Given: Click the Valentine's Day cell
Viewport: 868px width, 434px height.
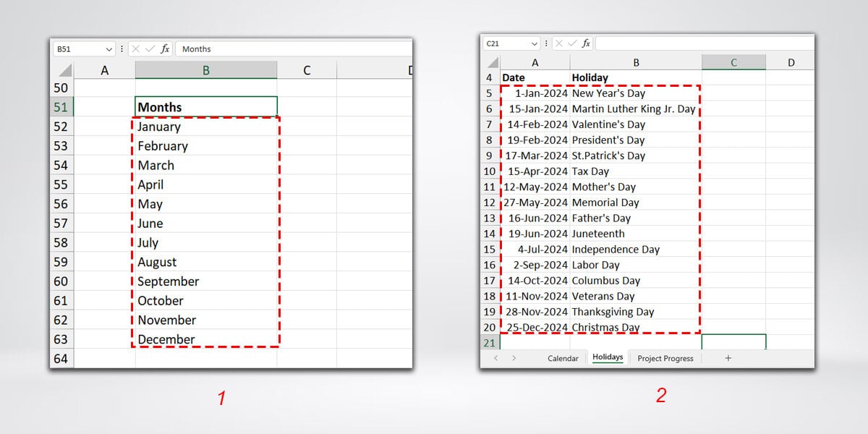Looking at the screenshot, I should (x=636, y=124).
